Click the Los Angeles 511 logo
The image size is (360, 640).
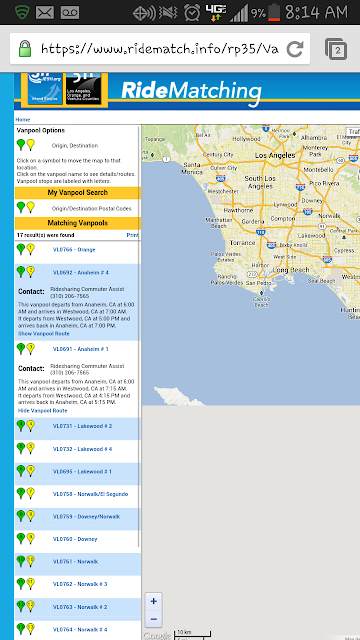[x=84, y=89]
